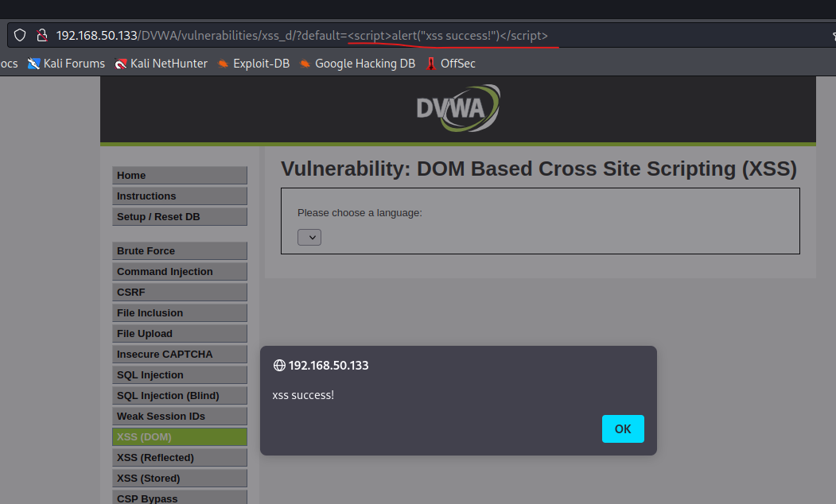Open Setup / Reset DB page
This screenshot has height=504, width=836.
pyautogui.click(x=180, y=217)
